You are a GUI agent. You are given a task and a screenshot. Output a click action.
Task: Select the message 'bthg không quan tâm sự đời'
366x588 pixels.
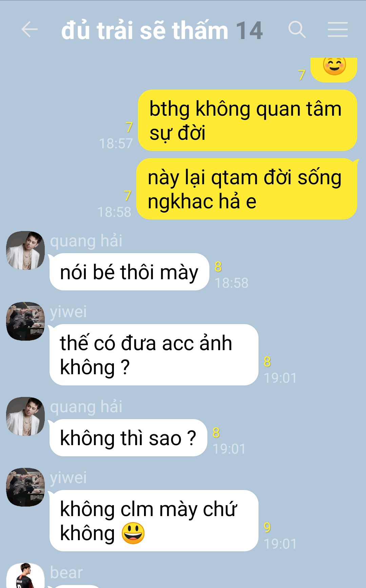[247, 120]
